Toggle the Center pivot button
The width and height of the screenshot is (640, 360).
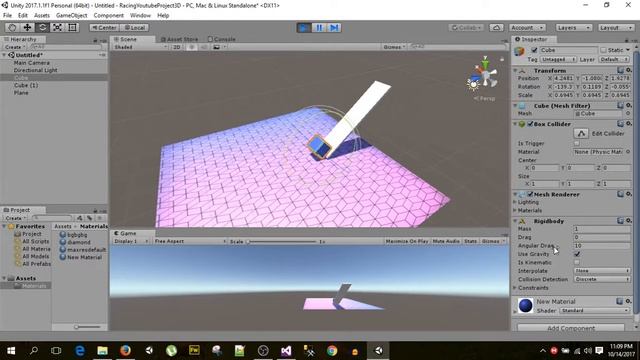click(104, 27)
